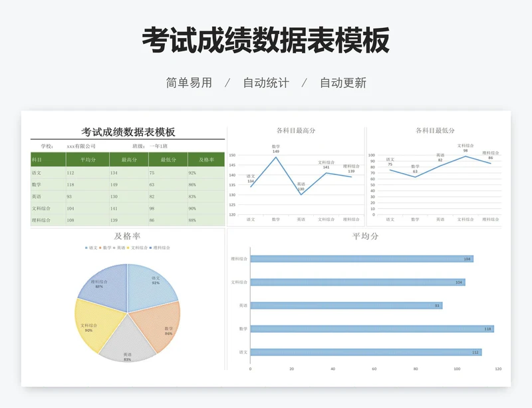Select the 平均分 table header cell
This screenshot has height=408, width=532.
88,159
